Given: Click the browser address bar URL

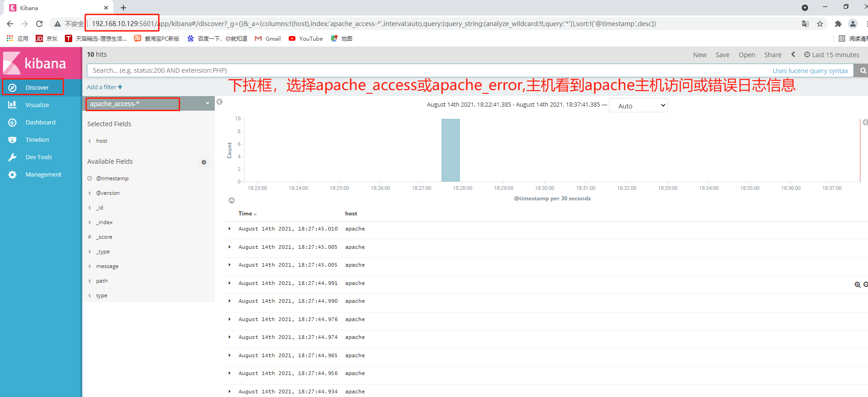Looking at the screenshot, I should tap(374, 24).
